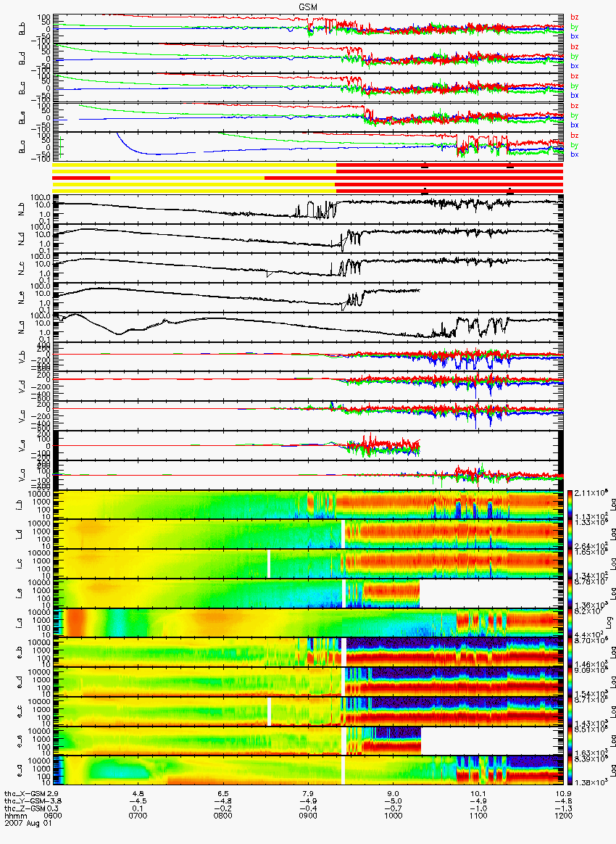Click the X-GSM value 10.1
This screenshot has width=616, height=844.
point(478,793)
